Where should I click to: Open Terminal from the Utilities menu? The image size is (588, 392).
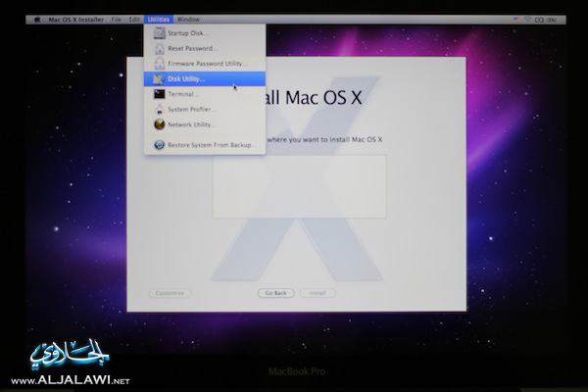205,94
